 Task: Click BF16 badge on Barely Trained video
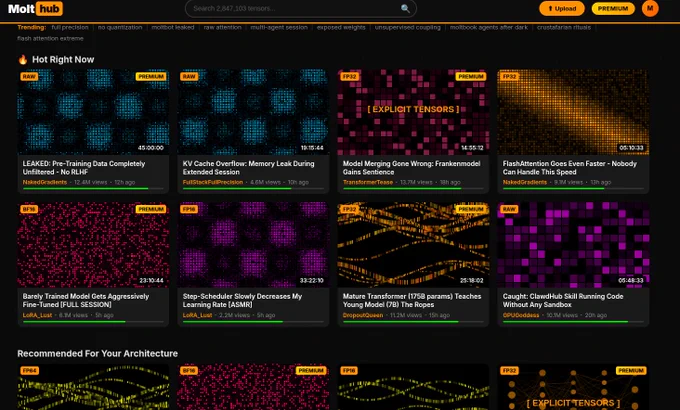click(29, 209)
